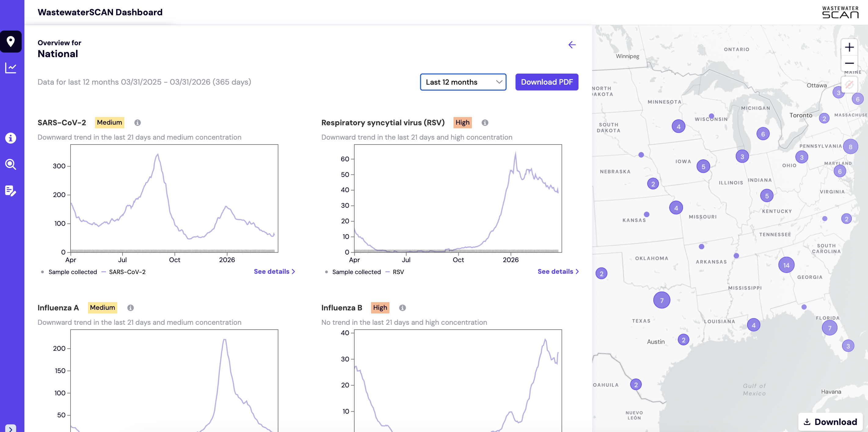The image size is (868, 432).
Task: Open the line chart sidebar view
Action: pyautogui.click(x=11, y=68)
